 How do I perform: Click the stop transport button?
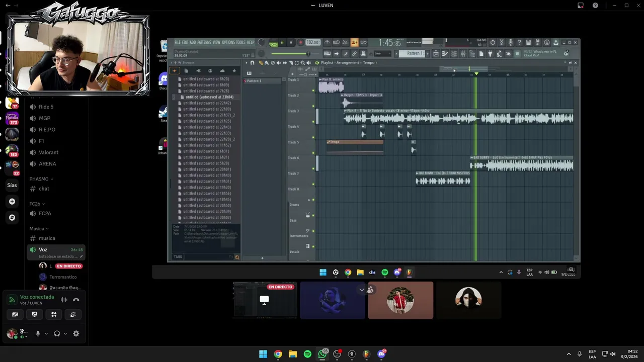[x=291, y=43]
